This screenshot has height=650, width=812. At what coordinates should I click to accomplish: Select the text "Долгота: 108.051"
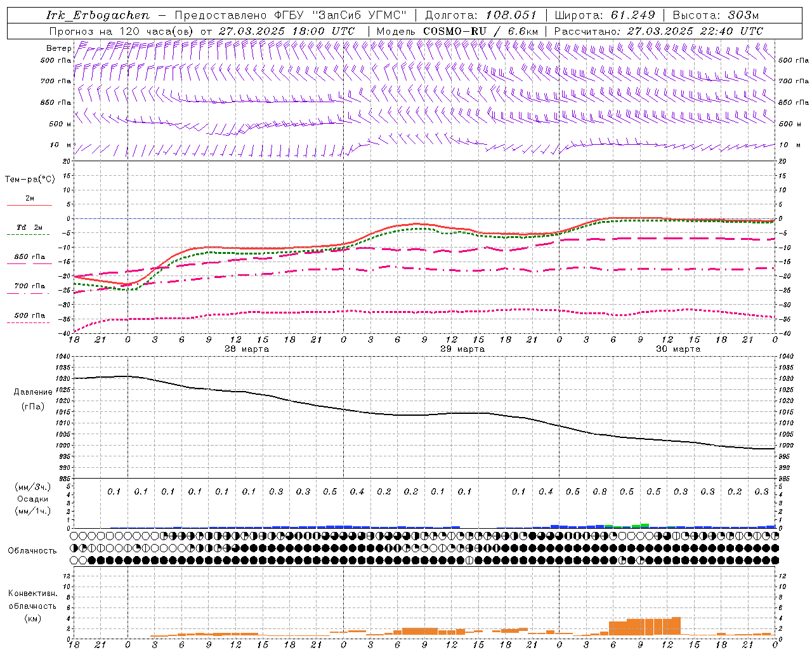click(x=481, y=15)
